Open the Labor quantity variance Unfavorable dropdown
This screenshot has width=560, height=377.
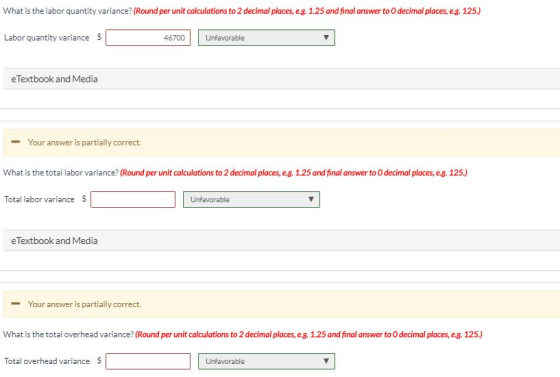[266, 37]
